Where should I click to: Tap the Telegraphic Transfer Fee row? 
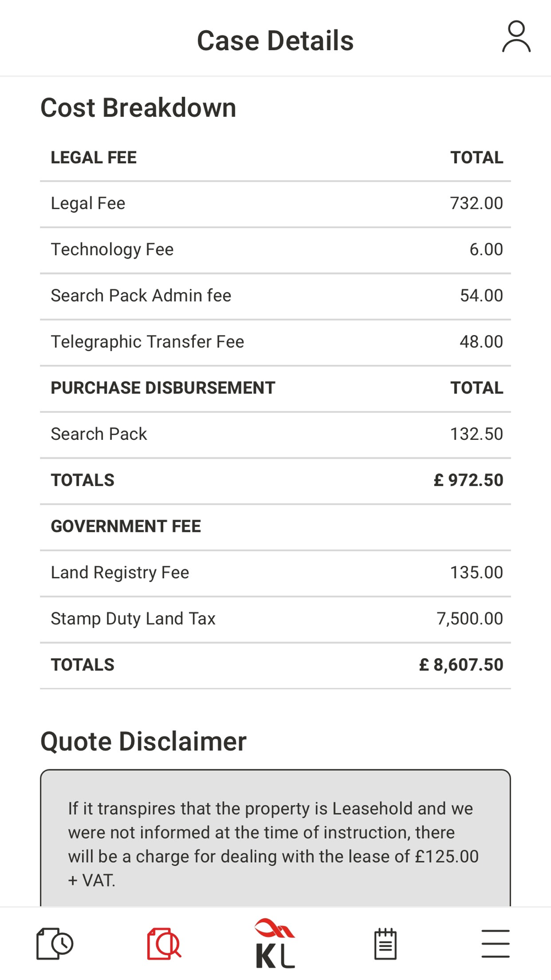[x=275, y=342]
